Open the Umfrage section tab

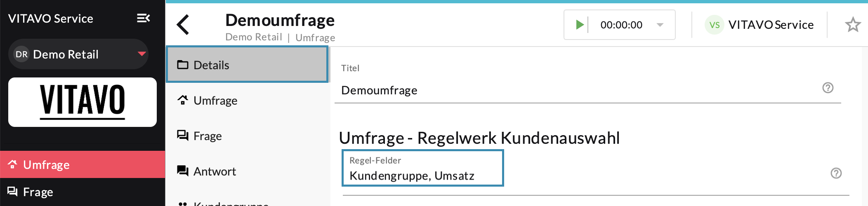pos(215,101)
